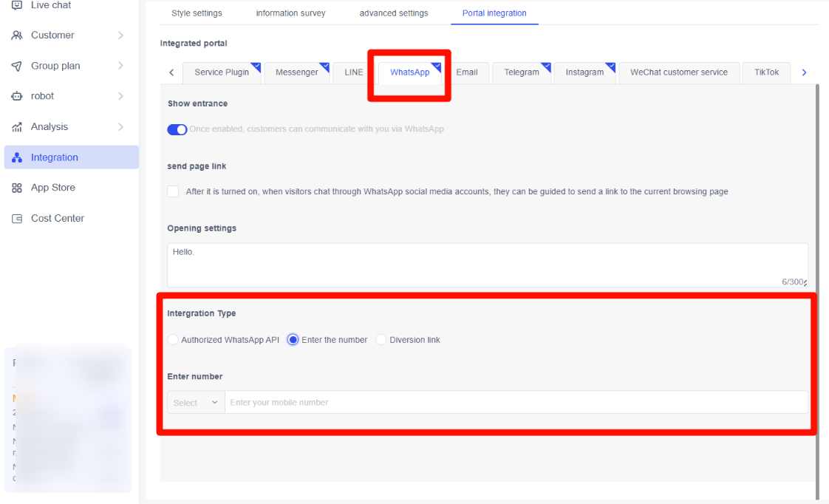
Task: Select Diversion link radio option
Action: [x=381, y=339]
